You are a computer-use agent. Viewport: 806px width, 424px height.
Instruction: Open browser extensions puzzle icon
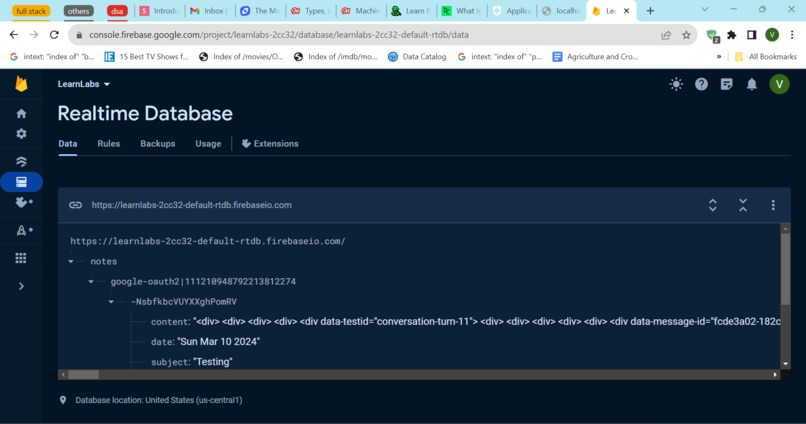pyautogui.click(x=731, y=35)
